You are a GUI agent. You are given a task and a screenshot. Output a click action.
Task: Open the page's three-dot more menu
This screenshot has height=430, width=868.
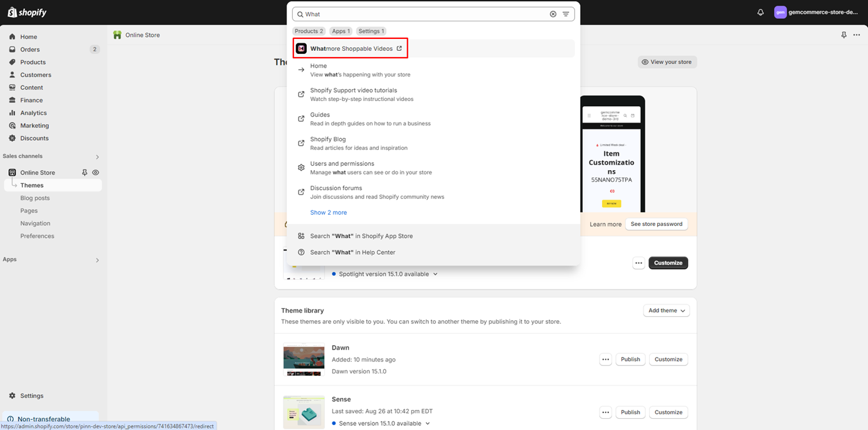click(x=857, y=35)
